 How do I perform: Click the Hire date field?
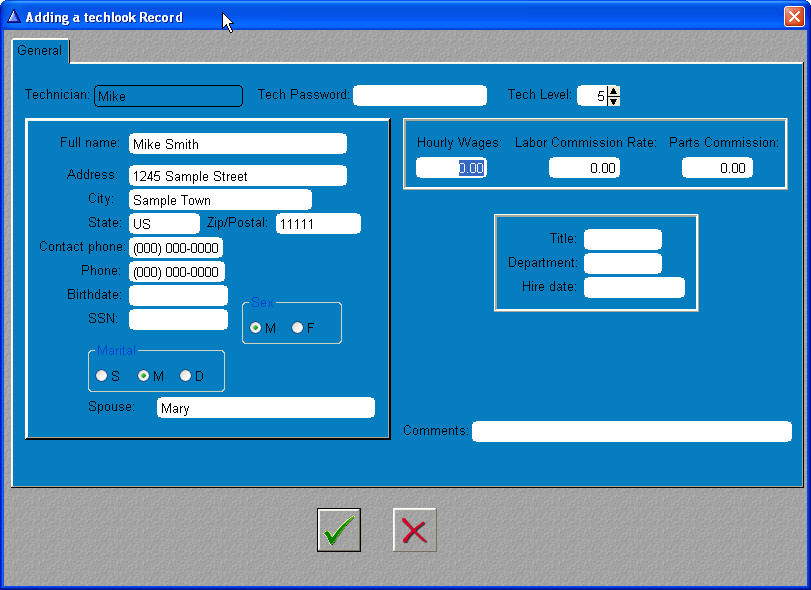[x=634, y=288]
